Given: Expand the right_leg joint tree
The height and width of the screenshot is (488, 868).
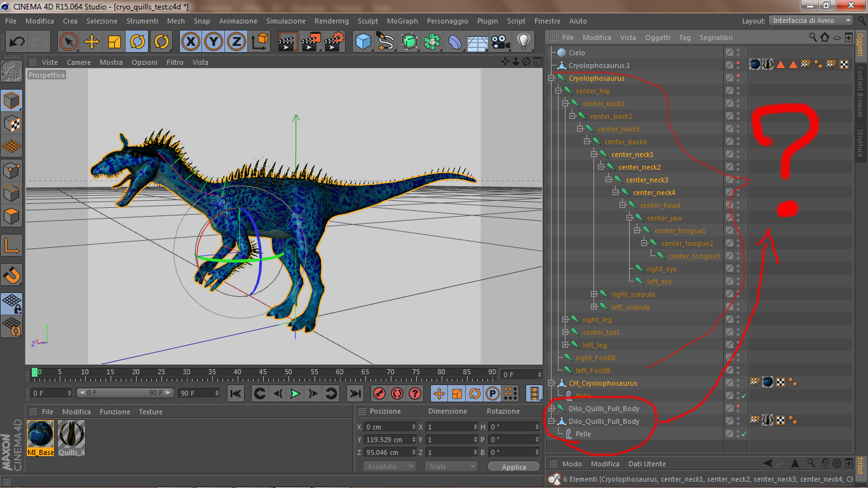Looking at the screenshot, I should pos(566,320).
